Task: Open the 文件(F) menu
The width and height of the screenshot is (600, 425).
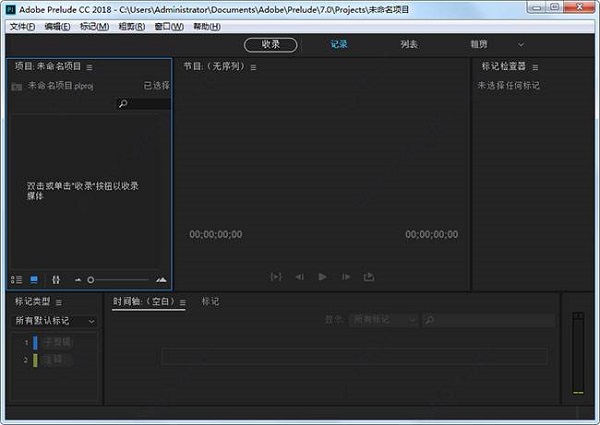Action: point(22,26)
